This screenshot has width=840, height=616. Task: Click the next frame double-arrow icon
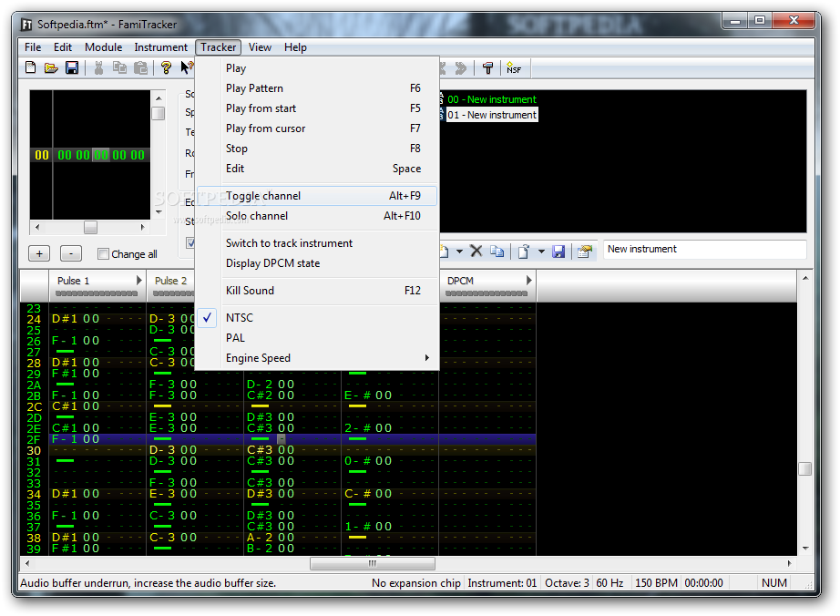(x=460, y=68)
